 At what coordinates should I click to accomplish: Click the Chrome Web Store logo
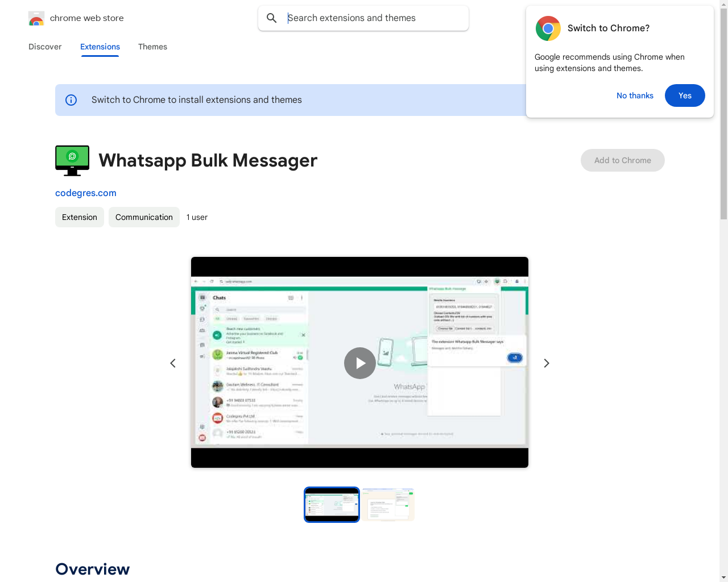pos(36,18)
